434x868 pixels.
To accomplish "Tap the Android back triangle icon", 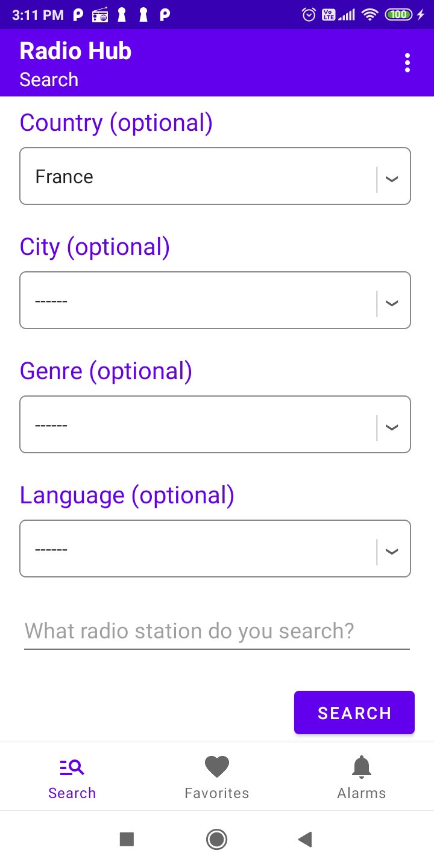I will point(305,839).
